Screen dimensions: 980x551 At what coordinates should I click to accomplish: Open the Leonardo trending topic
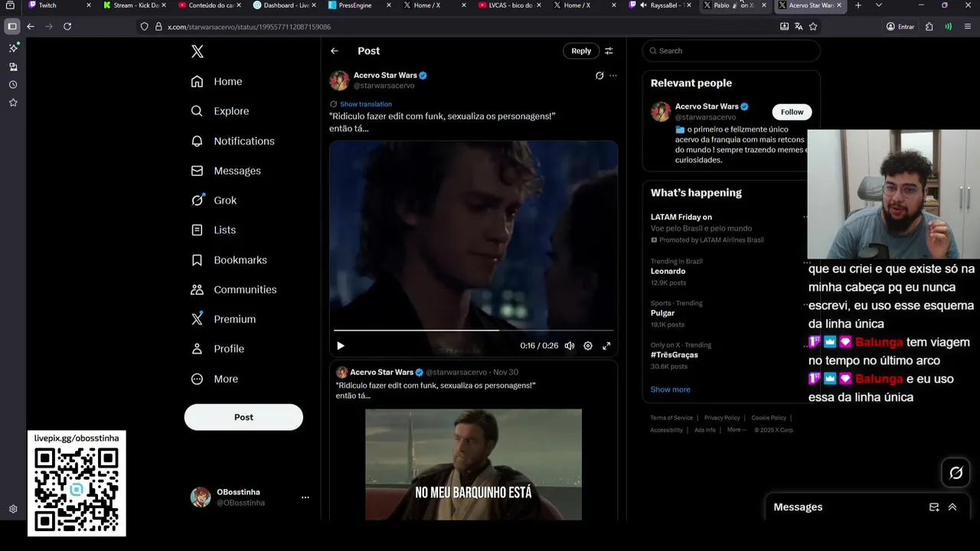[668, 271]
